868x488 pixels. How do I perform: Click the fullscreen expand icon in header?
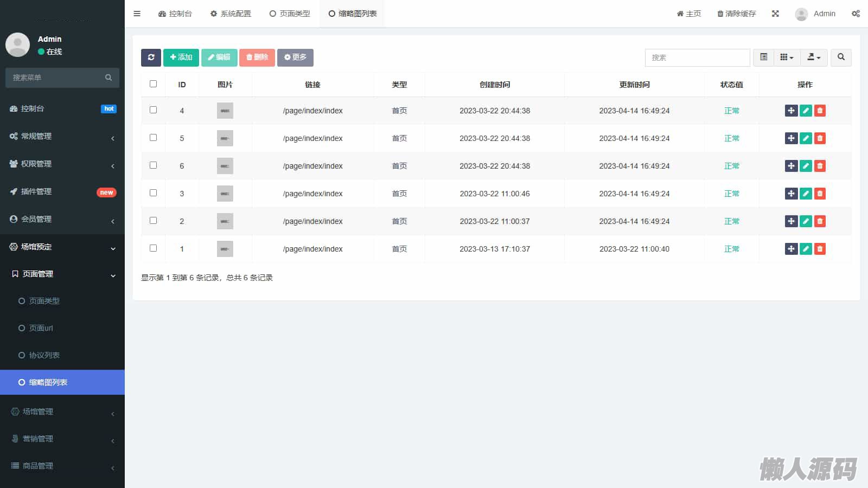(x=775, y=14)
